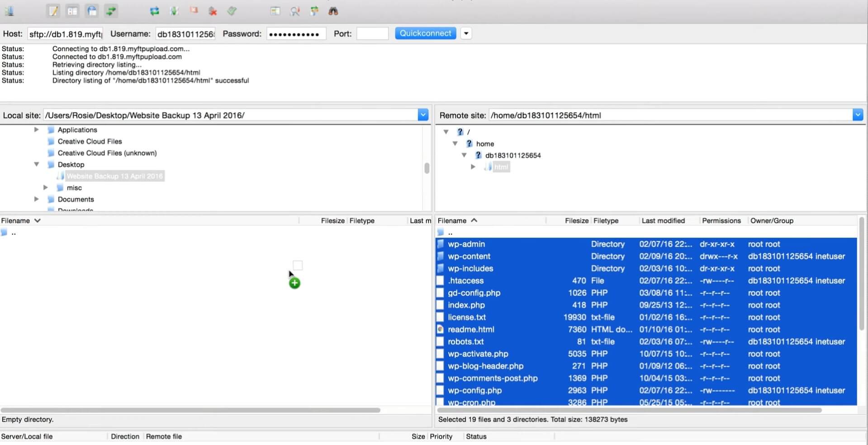Expand the Applications folder in local tree
Image resolution: width=868 pixels, height=445 pixels.
37,130
